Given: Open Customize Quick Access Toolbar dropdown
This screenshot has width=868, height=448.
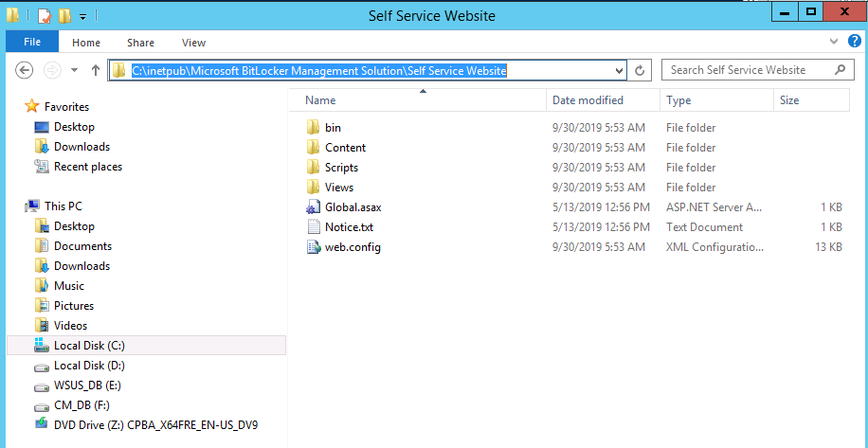Looking at the screenshot, I should click(x=82, y=17).
